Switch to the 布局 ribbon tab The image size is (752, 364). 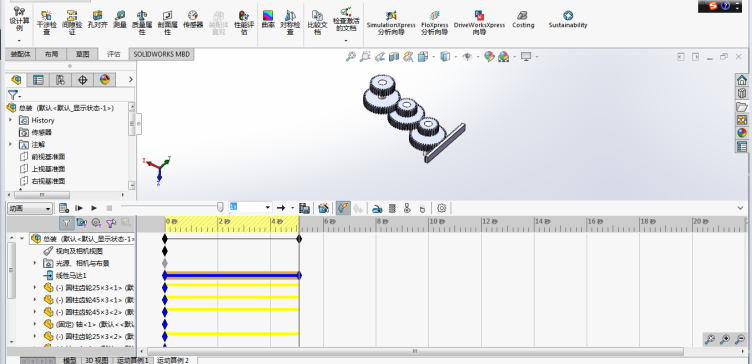[x=51, y=54]
